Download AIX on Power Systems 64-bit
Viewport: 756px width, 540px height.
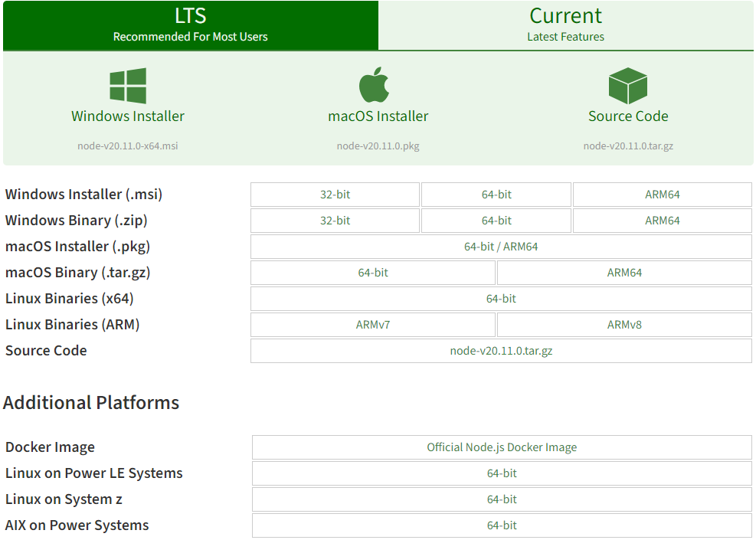(x=502, y=525)
